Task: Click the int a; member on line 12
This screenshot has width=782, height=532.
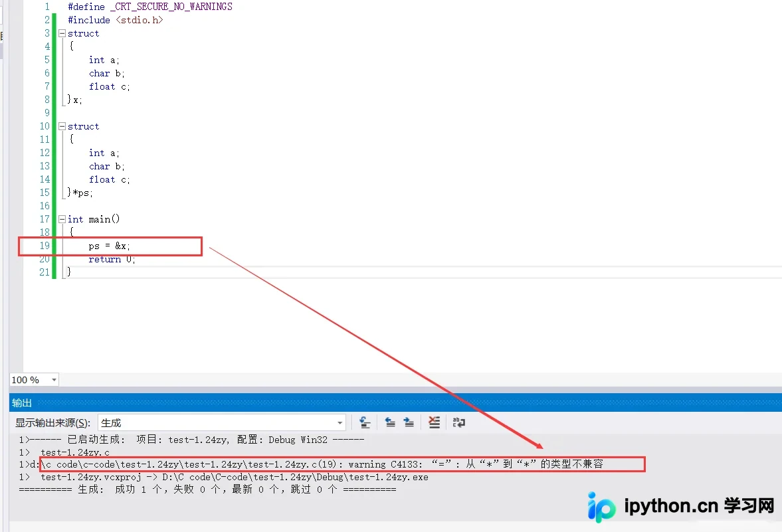Action: 104,153
